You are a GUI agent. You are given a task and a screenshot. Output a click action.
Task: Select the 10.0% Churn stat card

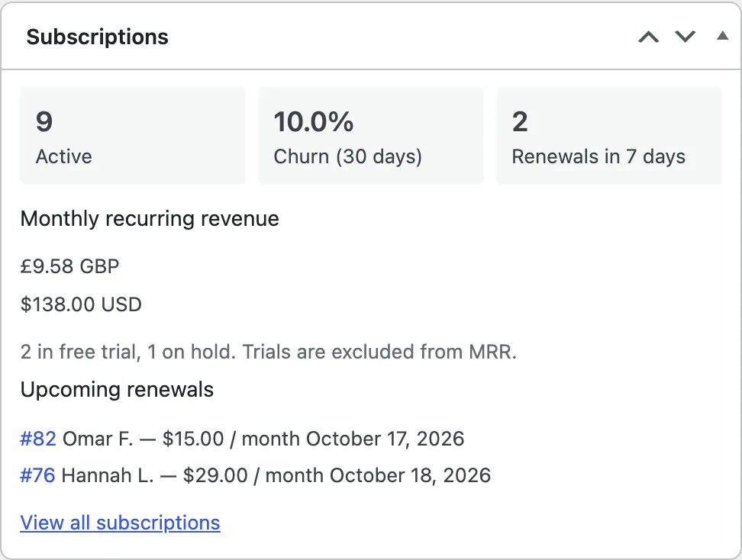pyautogui.click(x=370, y=136)
